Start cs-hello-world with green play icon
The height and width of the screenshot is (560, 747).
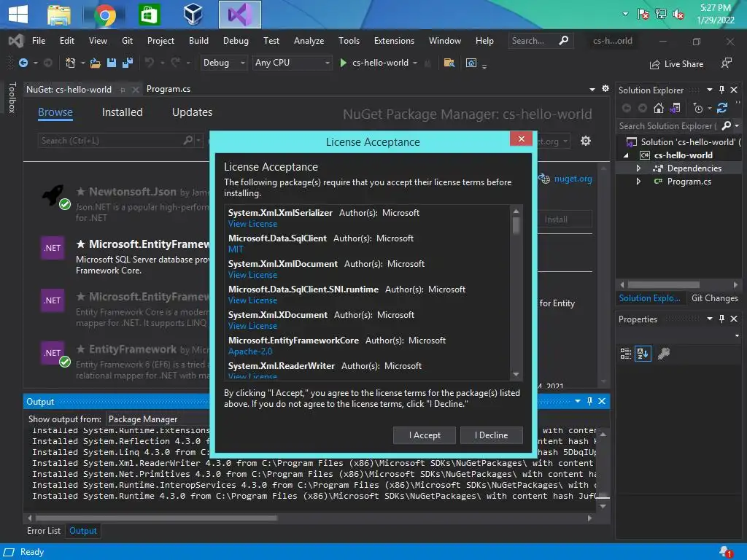(x=343, y=63)
